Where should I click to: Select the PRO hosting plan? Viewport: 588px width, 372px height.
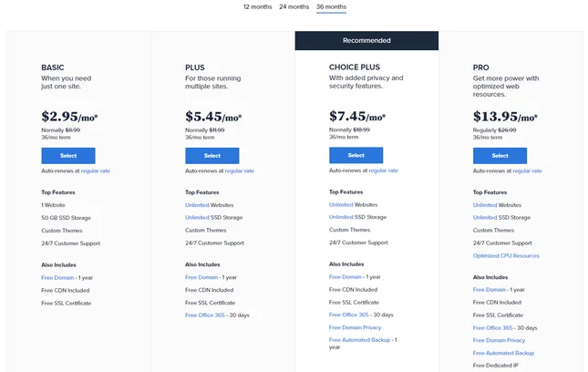coord(500,156)
